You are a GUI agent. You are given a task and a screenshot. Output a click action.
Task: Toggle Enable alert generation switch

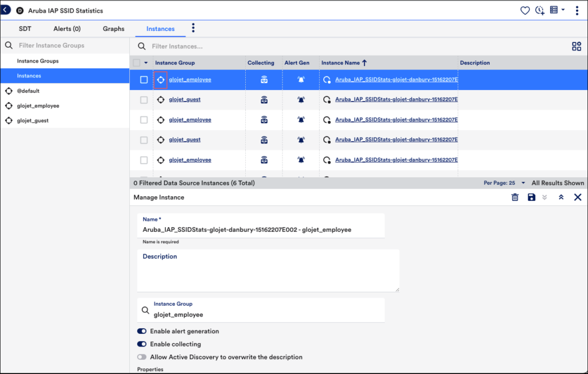(x=142, y=331)
